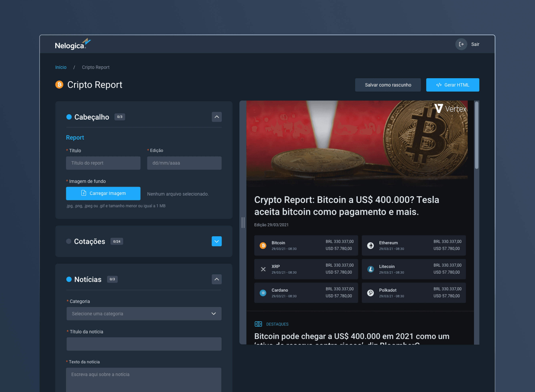Click the Título do report field
535x392 pixels.
pyautogui.click(x=103, y=163)
